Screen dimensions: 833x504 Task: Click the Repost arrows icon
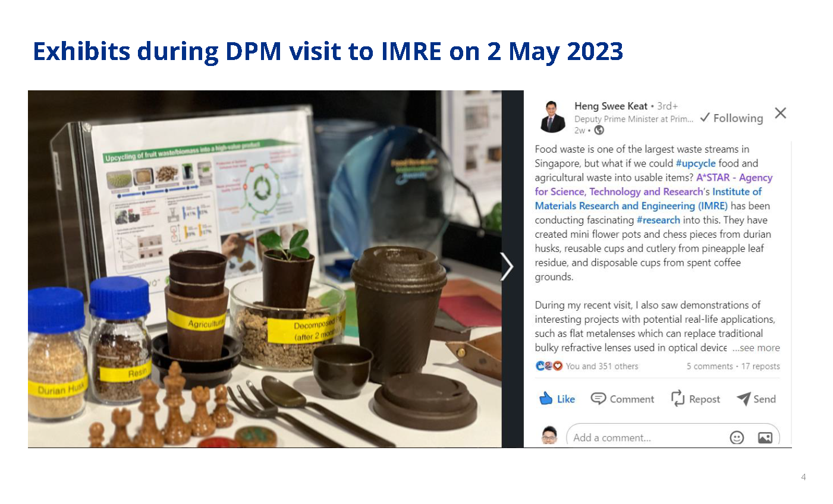tap(677, 399)
